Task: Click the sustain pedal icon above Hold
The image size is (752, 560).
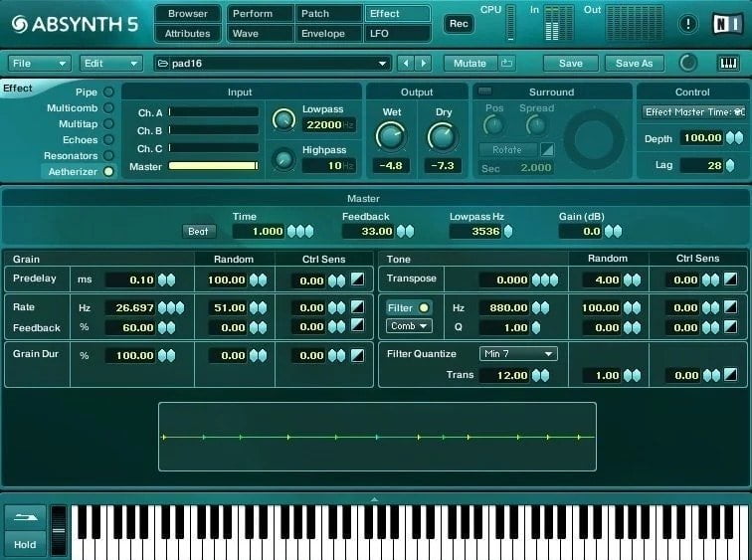Action: click(25, 517)
